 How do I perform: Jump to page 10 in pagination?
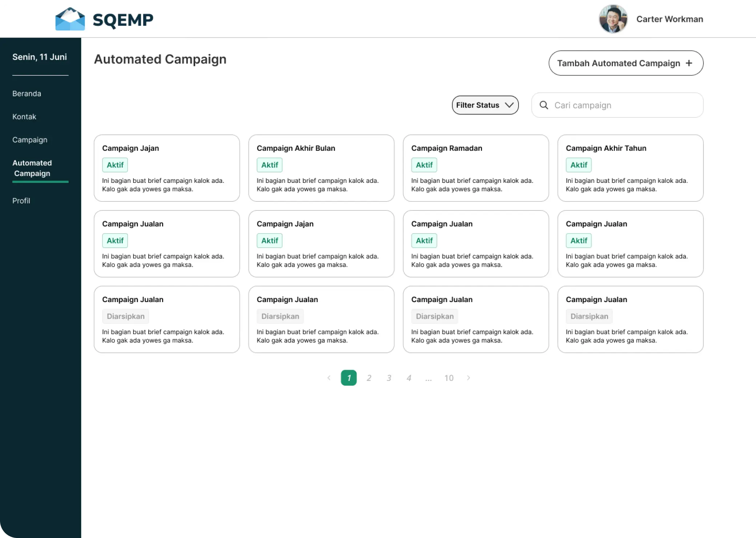click(x=449, y=378)
